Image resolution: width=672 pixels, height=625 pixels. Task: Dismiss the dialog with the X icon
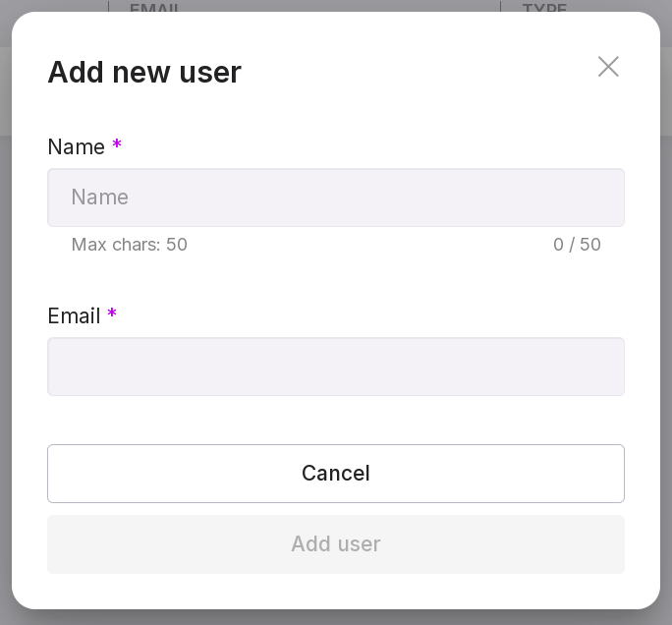tap(608, 67)
